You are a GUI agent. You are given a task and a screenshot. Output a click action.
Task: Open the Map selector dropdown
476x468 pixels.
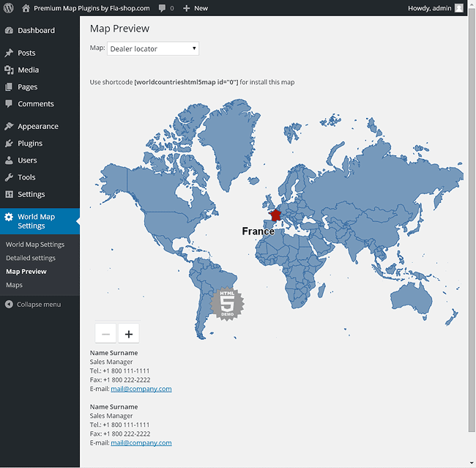[x=153, y=48]
